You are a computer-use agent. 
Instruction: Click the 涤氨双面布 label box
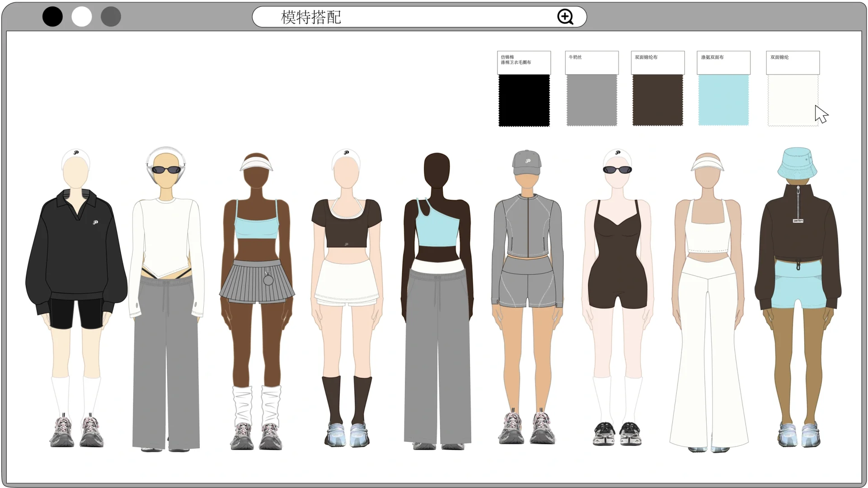[723, 62]
